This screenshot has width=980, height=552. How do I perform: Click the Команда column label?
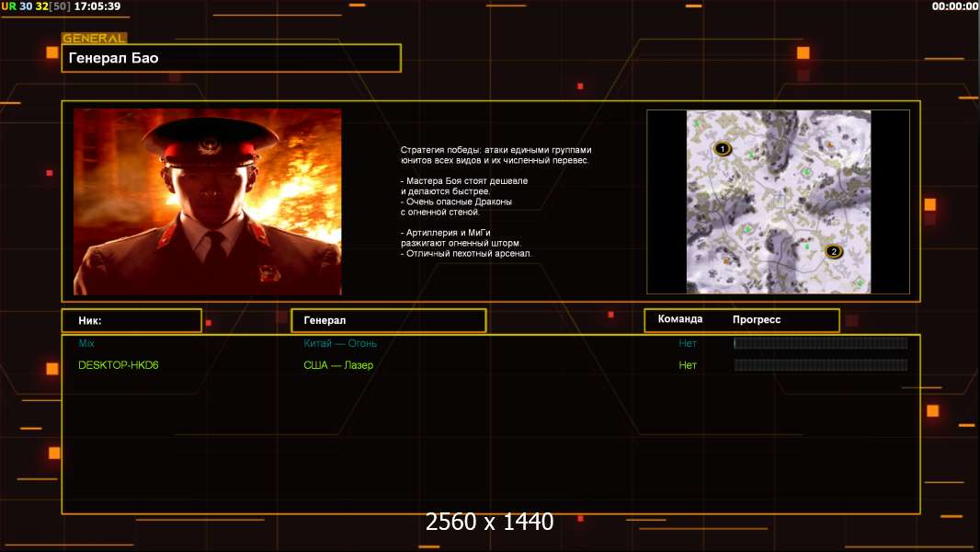coord(680,319)
